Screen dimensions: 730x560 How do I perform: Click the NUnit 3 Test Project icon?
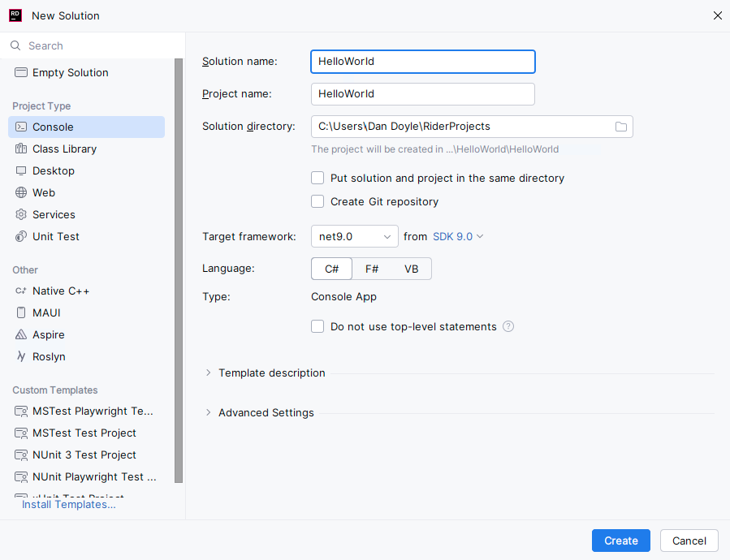tap(21, 455)
